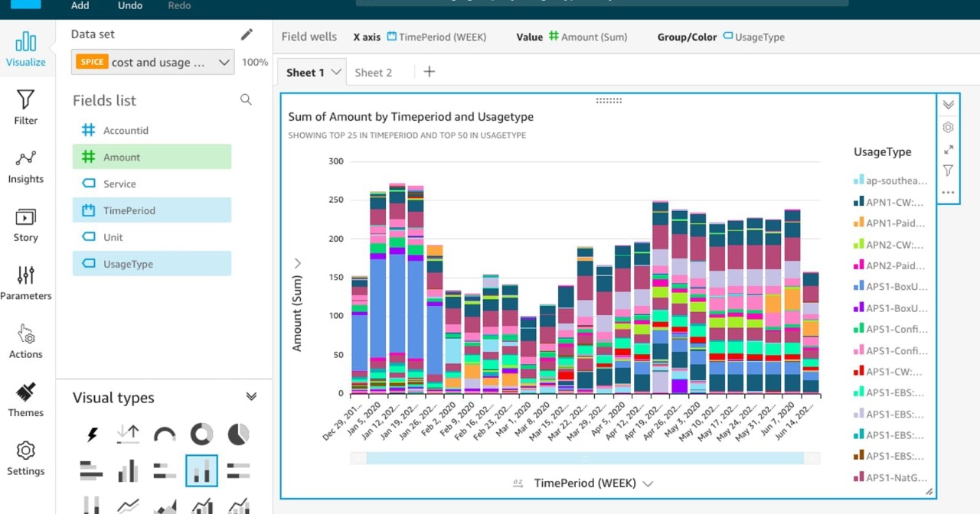Select the AutoGraph lightning visual type
The image size is (980, 514).
click(x=92, y=434)
